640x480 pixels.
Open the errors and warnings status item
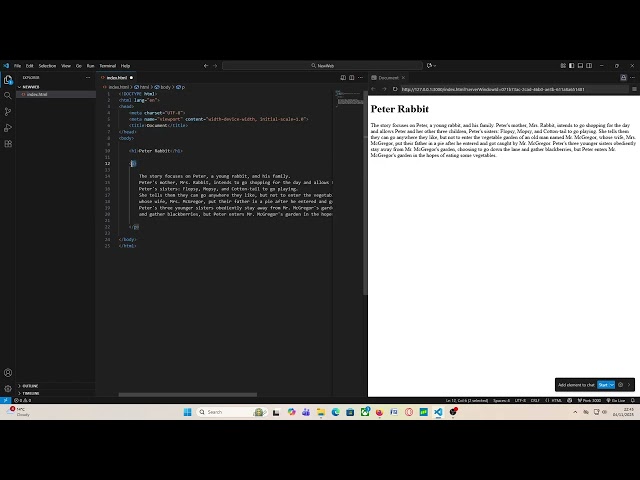(x=22, y=400)
